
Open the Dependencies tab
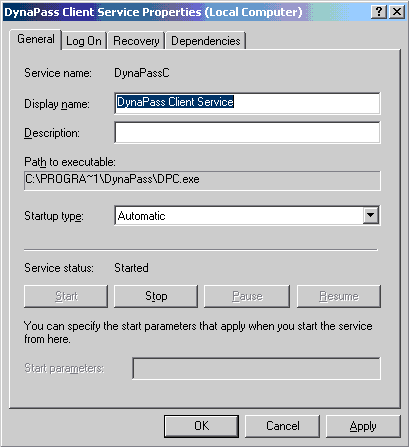(x=206, y=41)
